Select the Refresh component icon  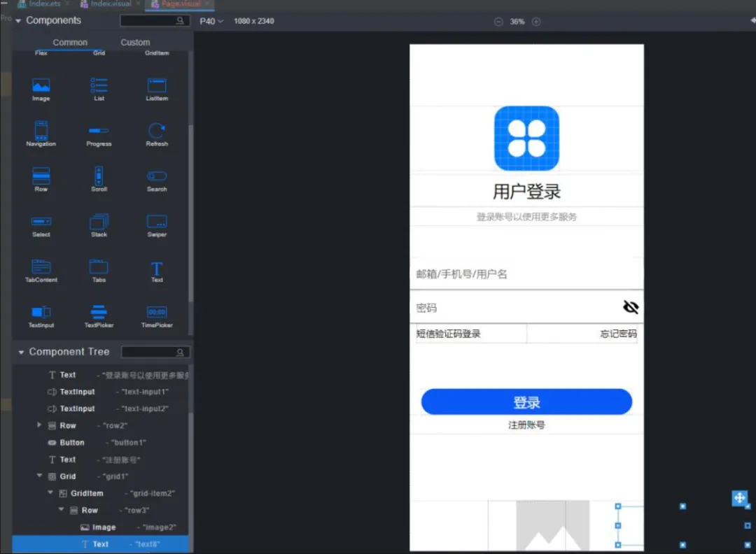pyautogui.click(x=157, y=131)
